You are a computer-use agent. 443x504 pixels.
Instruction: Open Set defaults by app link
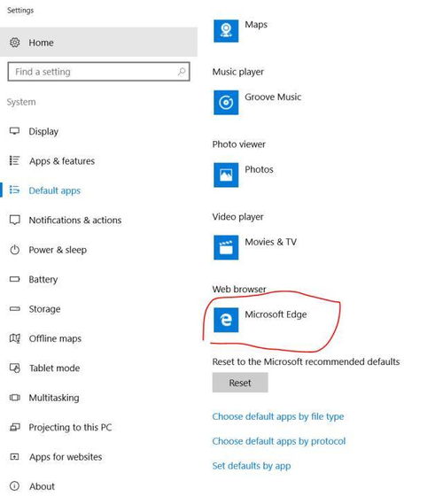(252, 466)
